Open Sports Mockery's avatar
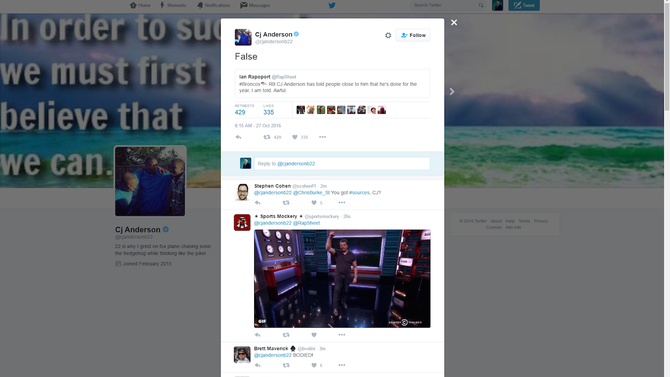The image size is (670, 377). tap(242, 222)
